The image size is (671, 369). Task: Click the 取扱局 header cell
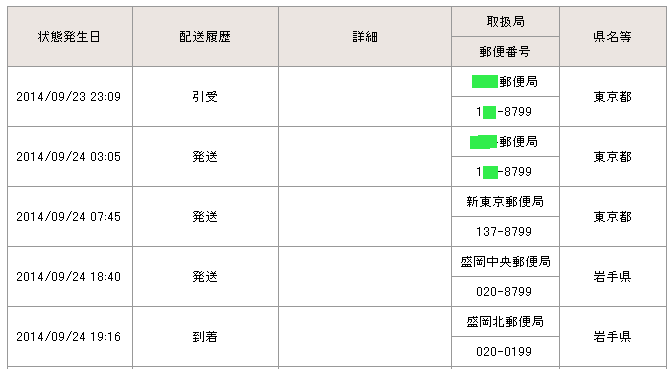click(x=505, y=21)
